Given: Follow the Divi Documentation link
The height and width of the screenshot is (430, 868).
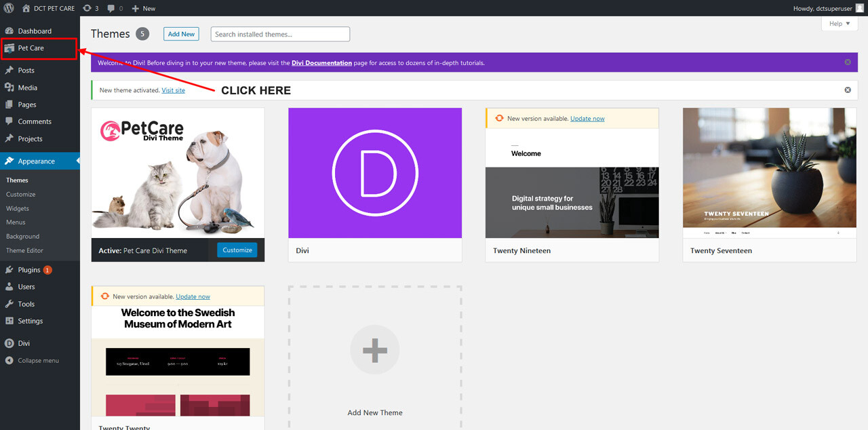Looking at the screenshot, I should click(x=322, y=63).
